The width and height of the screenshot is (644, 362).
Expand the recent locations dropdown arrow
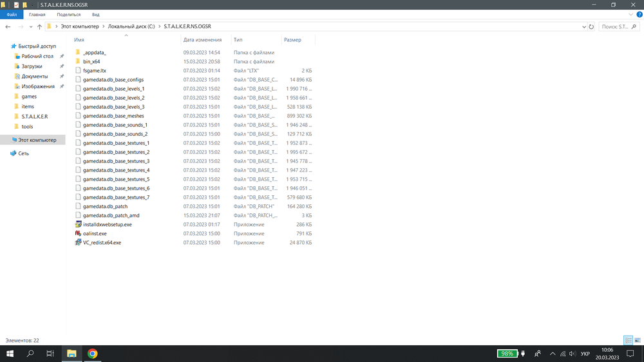[31, 26]
